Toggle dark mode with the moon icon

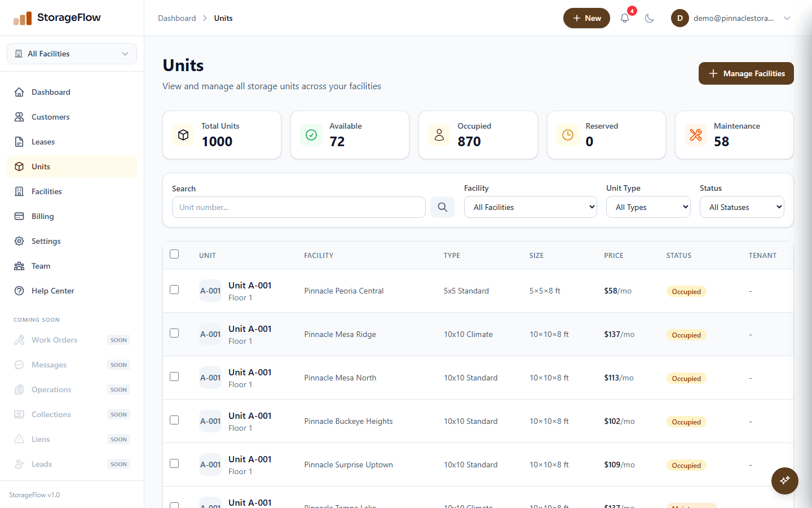650,17
